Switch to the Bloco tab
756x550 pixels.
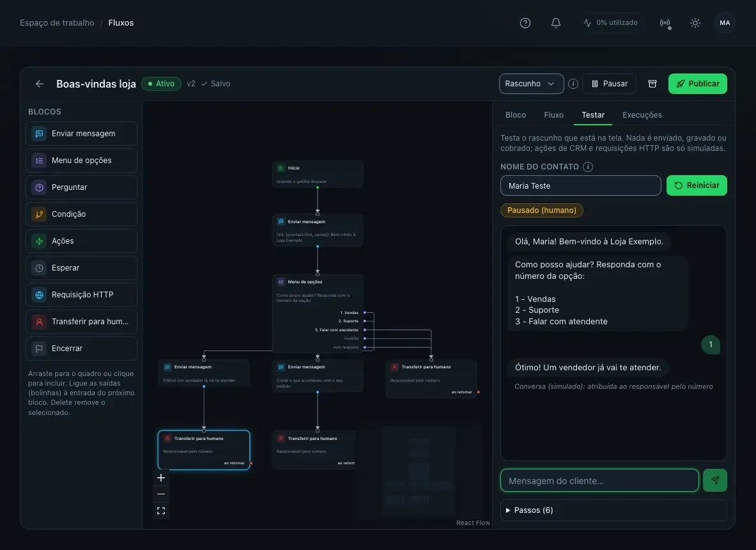click(x=516, y=115)
